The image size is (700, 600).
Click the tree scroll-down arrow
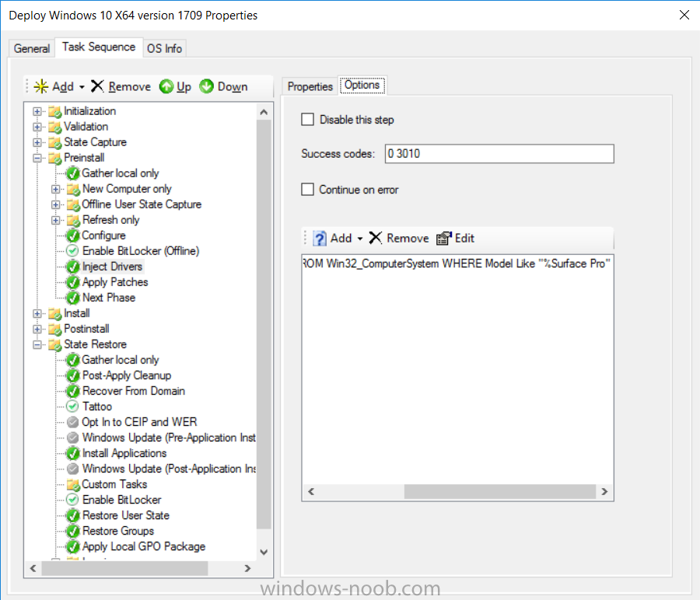tap(264, 553)
